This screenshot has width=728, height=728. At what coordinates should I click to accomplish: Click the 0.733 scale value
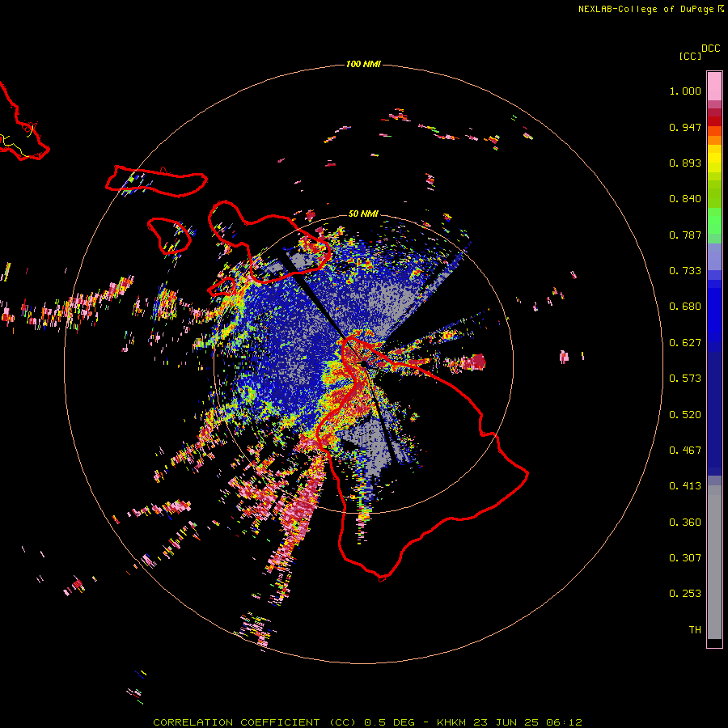point(685,271)
